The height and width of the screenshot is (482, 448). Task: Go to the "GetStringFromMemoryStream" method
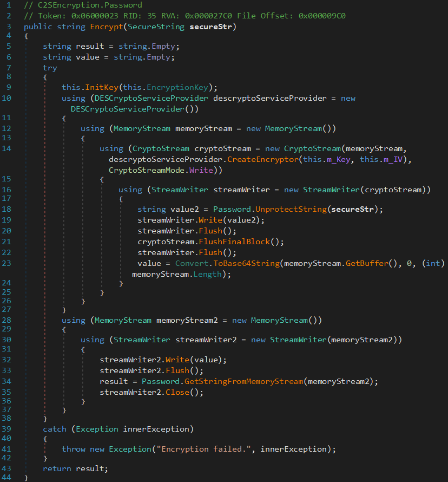244,381
